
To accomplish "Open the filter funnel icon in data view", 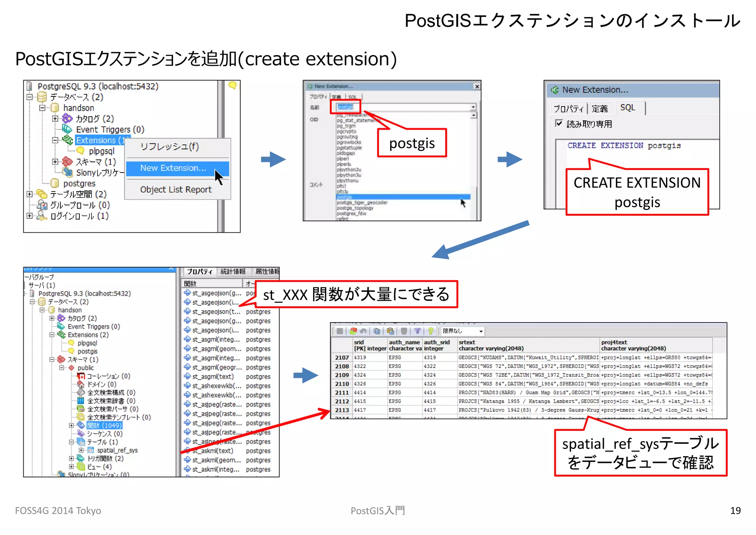I will [x=417, y=331].
